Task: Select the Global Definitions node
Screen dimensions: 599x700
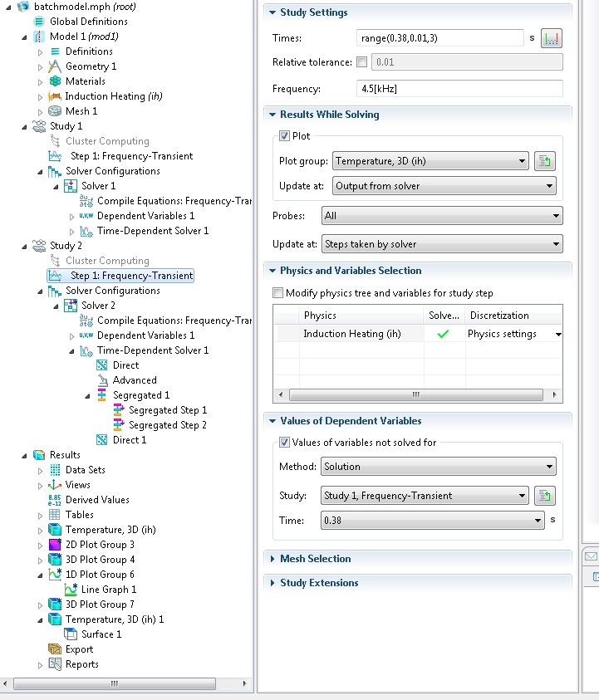Action: click(x=88, y=22)
